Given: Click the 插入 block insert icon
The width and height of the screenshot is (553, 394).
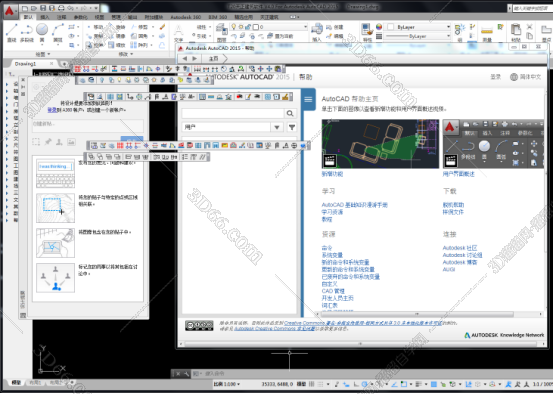Looking at the screenshot, I should [317, 32].
